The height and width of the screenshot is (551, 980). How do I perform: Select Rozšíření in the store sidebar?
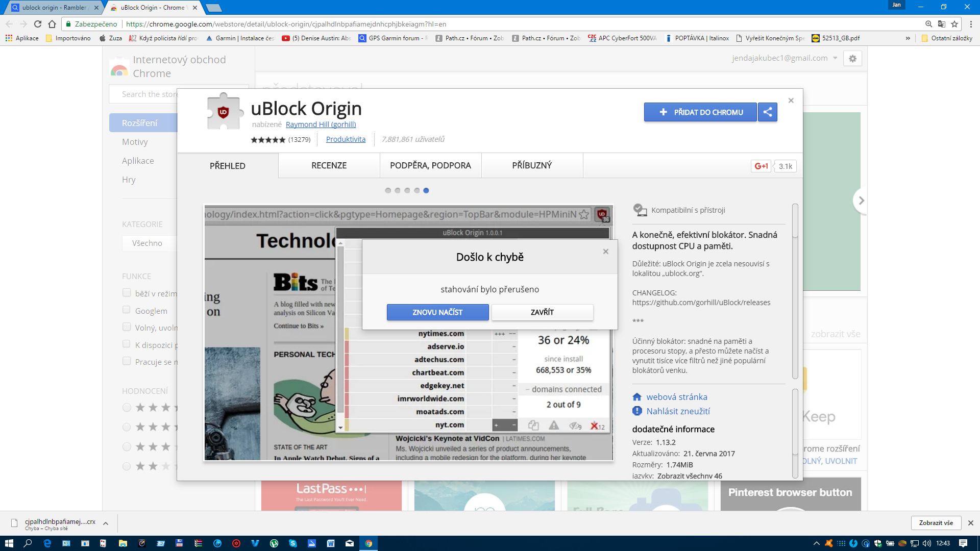pyautogui.click(x=143, y=123)
